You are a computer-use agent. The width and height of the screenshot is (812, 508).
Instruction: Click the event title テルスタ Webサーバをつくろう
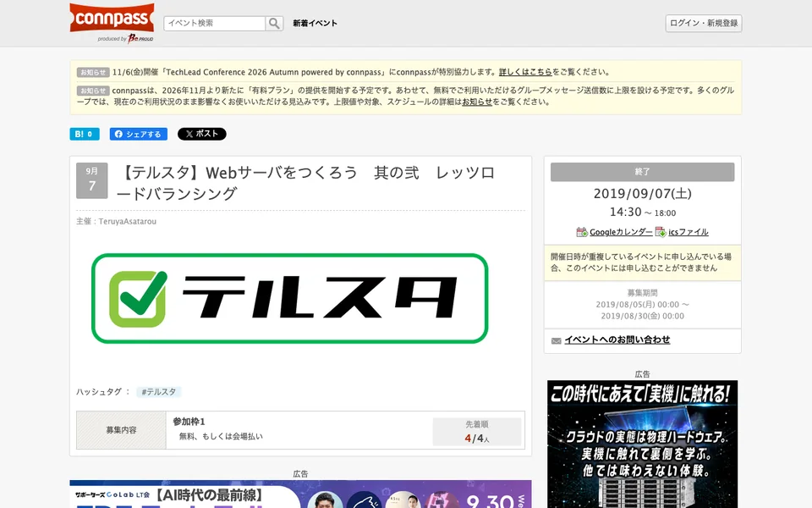[306, 183]
